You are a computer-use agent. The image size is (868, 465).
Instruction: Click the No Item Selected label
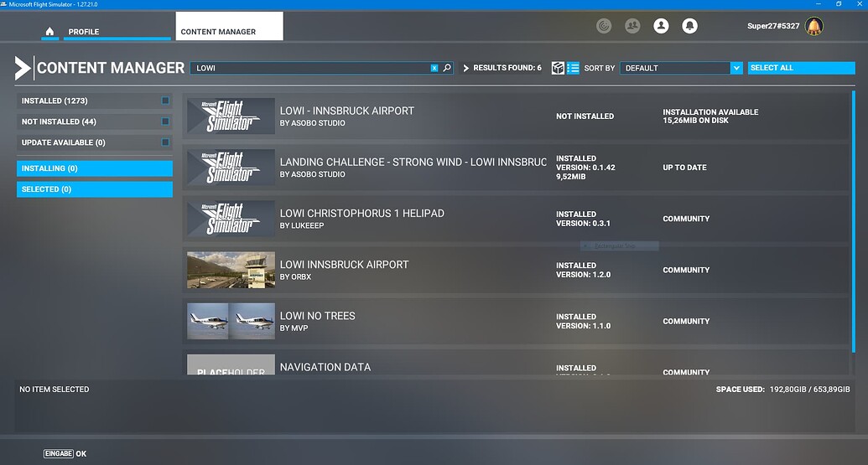(55, 390)
